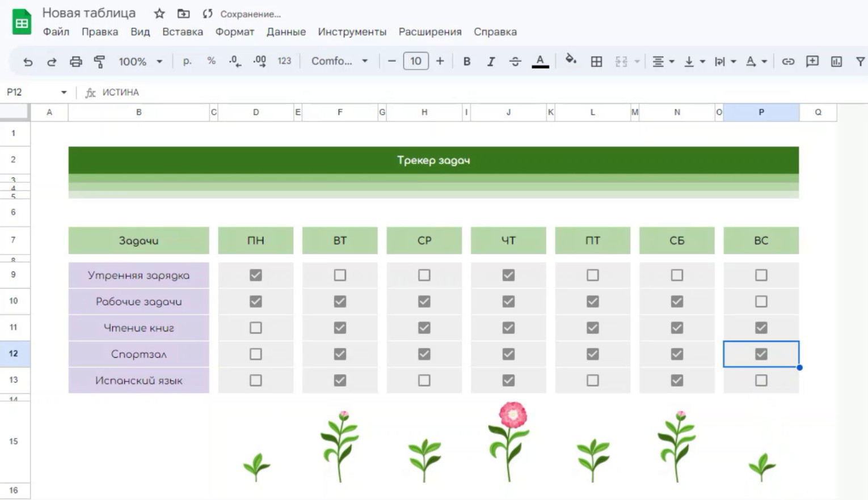Check Чтение книг for ПН
The height and width of the screenshot is (500, 868).
click(256, 328)
